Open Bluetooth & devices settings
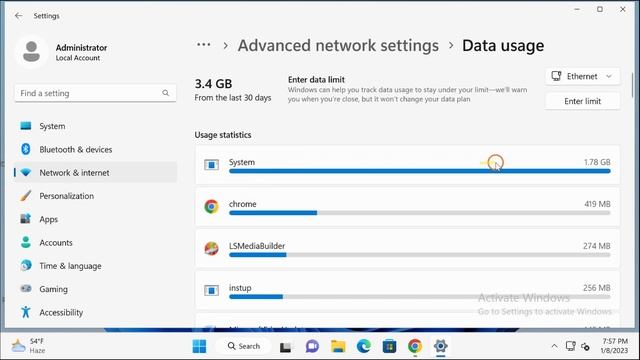 point(95,149)
